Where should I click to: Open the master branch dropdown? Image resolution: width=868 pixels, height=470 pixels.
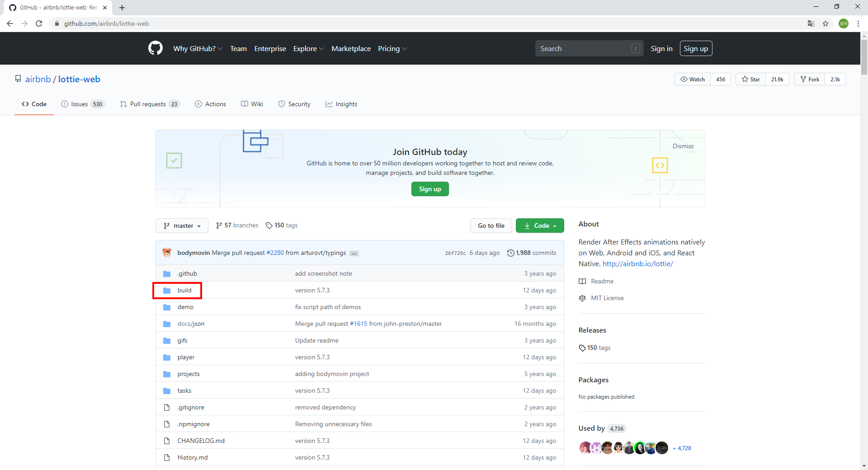coord(182,226)
